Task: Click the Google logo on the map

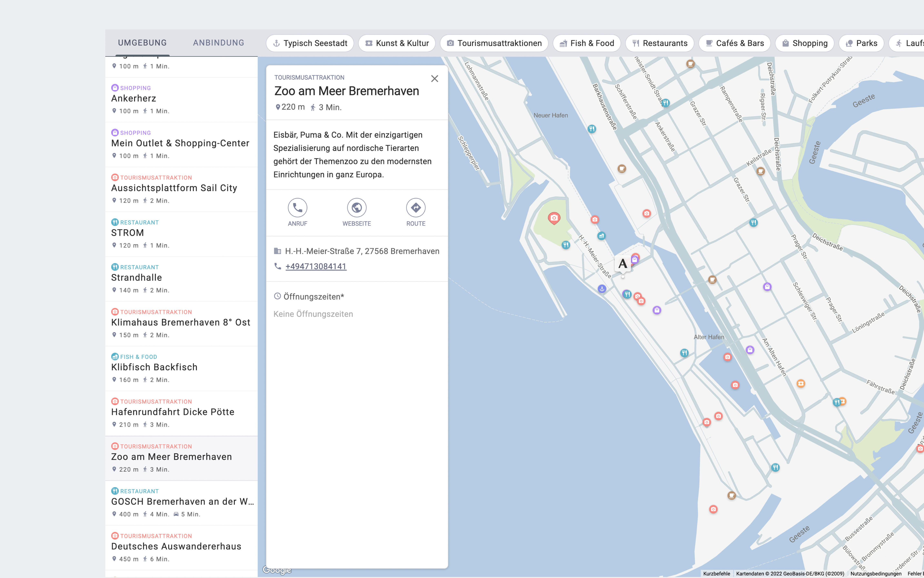Action: coord(277,570)
